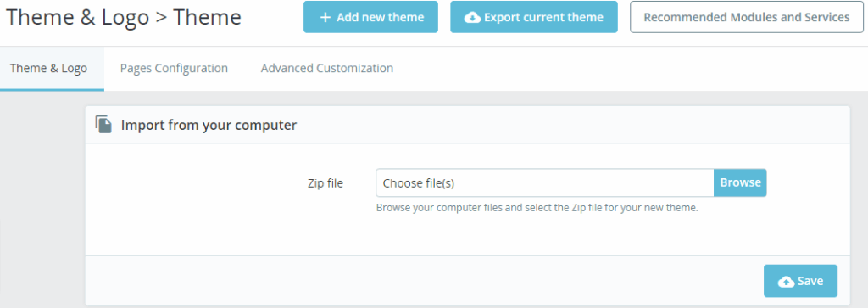Select Export current theme

tap(534, 17)
